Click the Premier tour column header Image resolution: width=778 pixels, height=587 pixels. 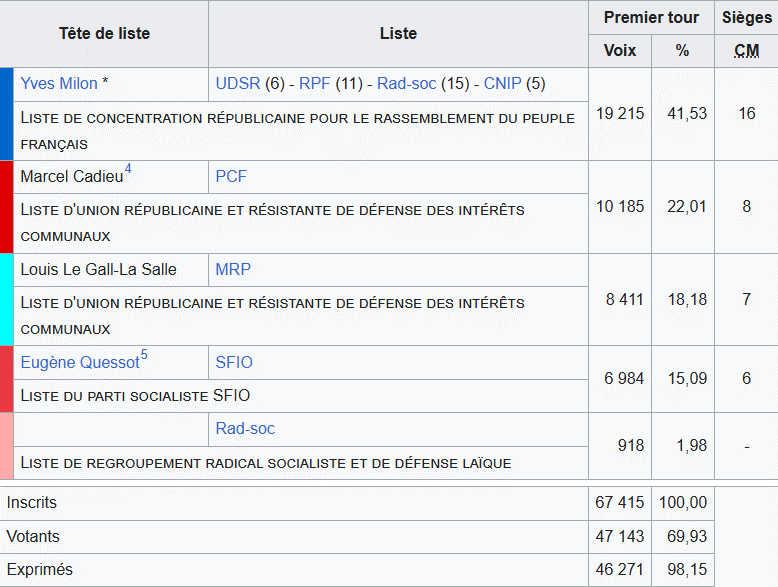tap(650, 18)
